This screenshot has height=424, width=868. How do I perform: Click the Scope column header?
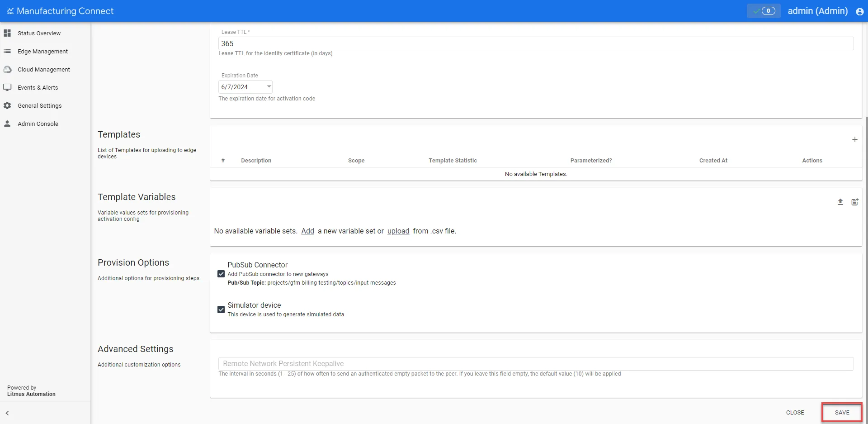(x=356, y=160)
